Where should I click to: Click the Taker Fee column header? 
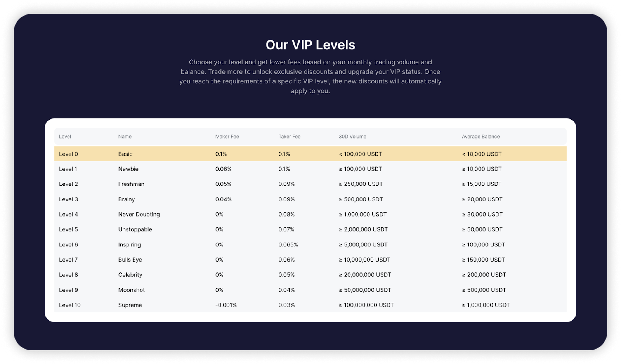[290, 137]
